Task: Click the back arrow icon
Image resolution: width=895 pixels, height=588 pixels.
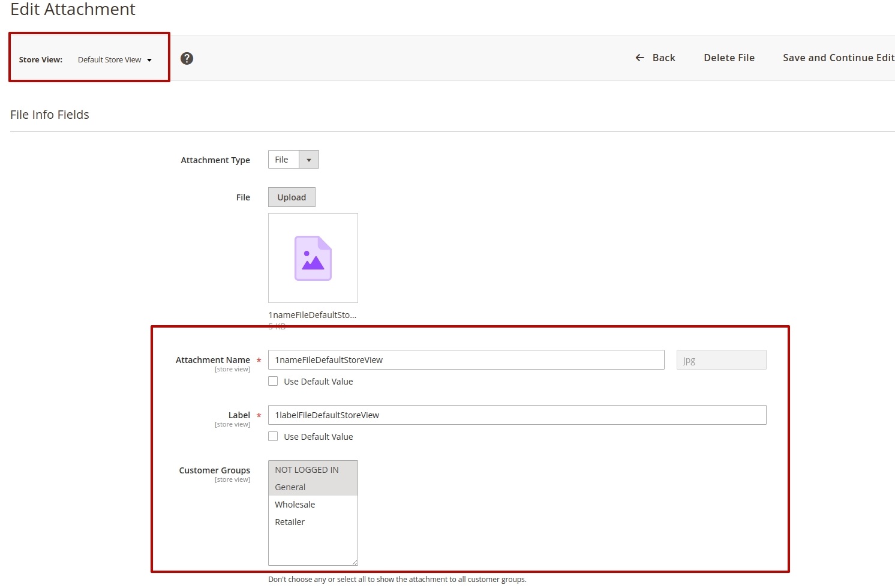Action: tap(640, 58)
